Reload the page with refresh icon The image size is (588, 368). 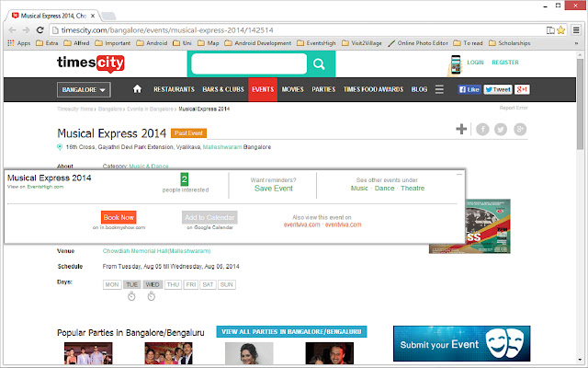click(40, 30)
